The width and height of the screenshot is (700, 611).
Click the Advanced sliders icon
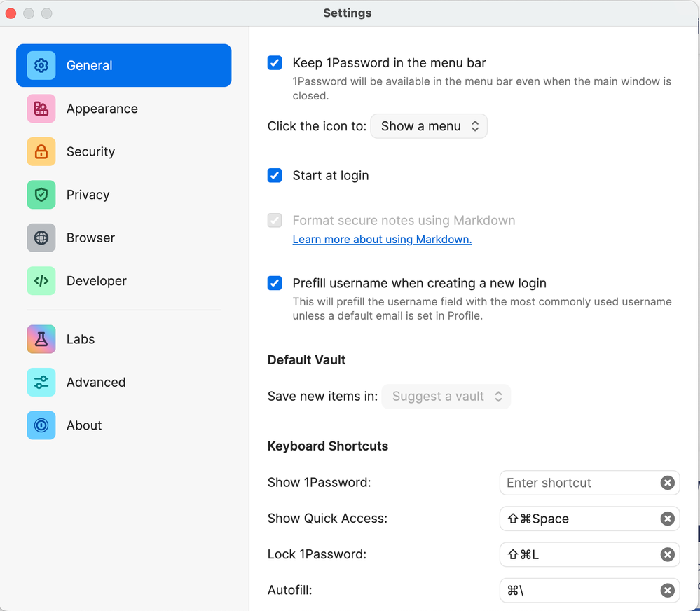pos(41,383)
